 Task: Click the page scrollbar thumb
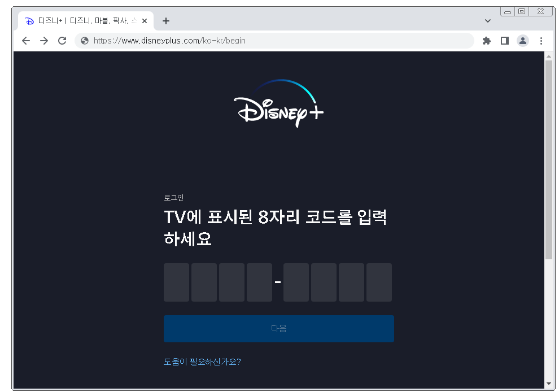click(549, 160)
